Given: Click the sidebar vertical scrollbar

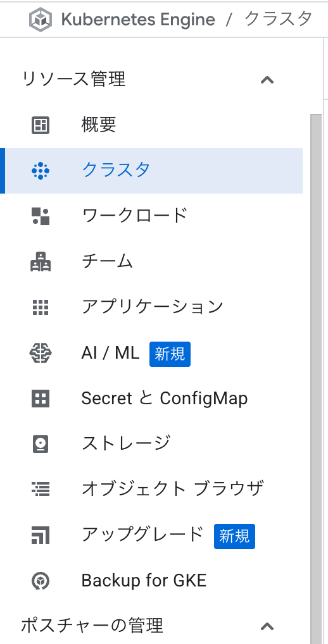Looking at the screenshot, I should (316, 378).
